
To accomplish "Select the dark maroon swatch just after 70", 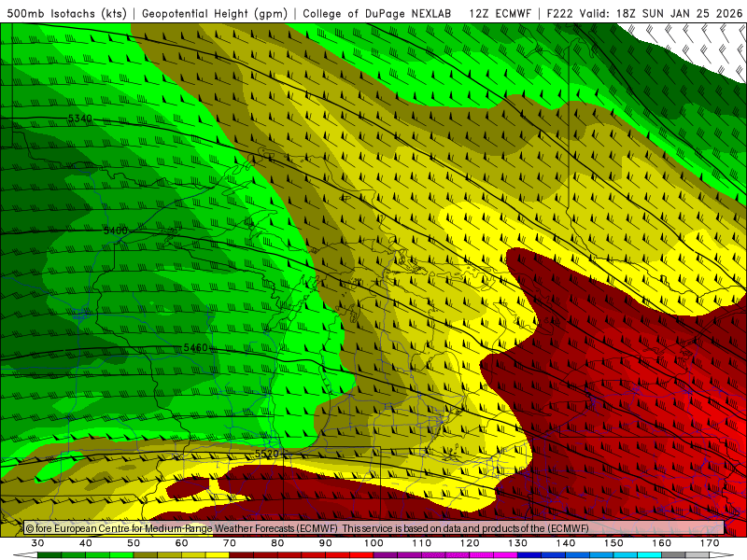I will (x=242, y=555).
